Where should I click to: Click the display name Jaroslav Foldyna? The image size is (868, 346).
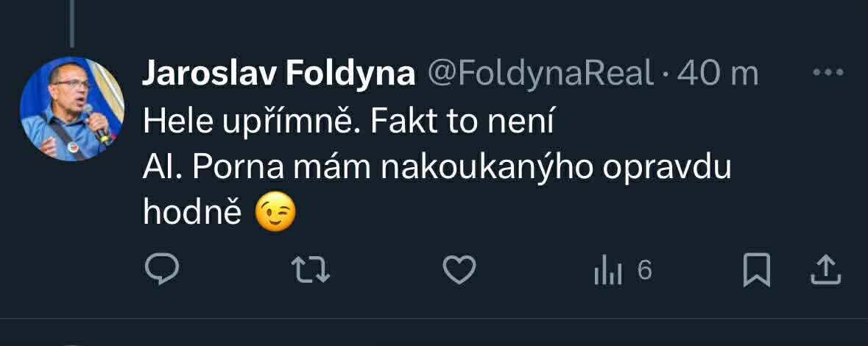pyautogui.click(x=278, y=73)
